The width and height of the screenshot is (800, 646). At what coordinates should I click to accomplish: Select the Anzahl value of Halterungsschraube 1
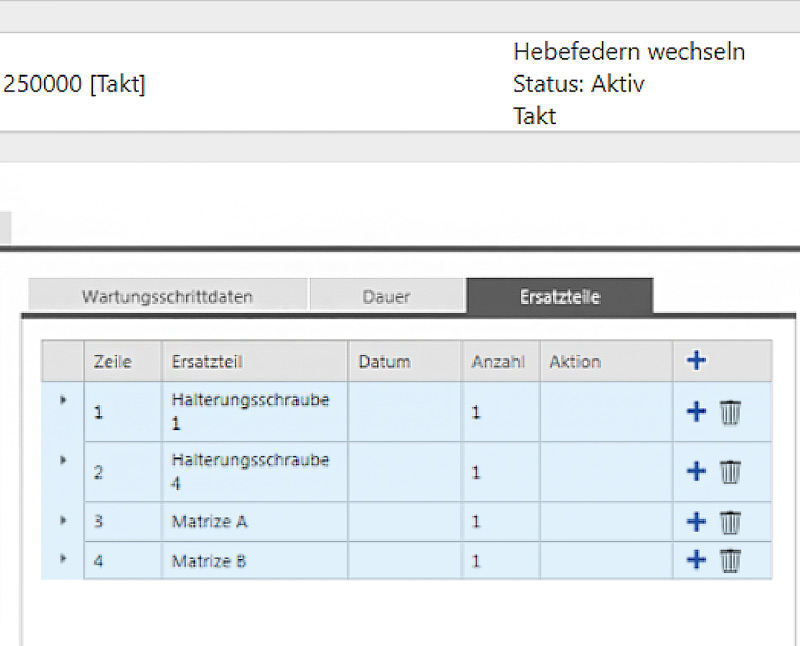498,410
